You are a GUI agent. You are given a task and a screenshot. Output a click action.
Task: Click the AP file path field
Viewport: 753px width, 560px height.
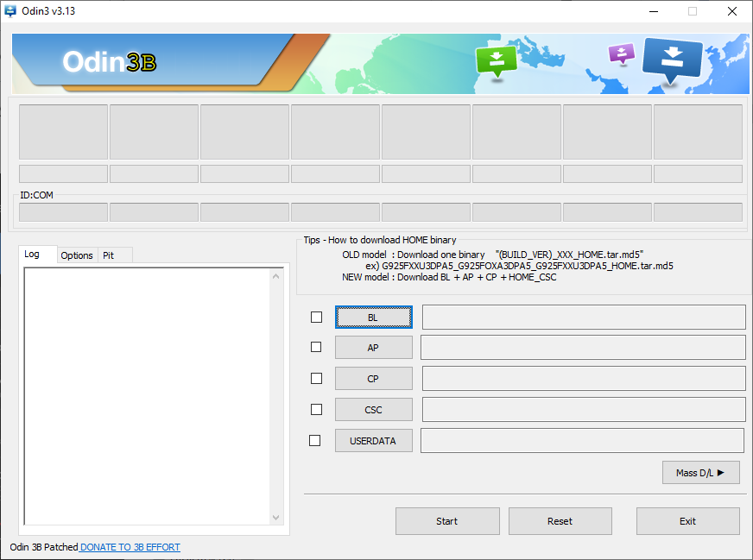[583, 347]
